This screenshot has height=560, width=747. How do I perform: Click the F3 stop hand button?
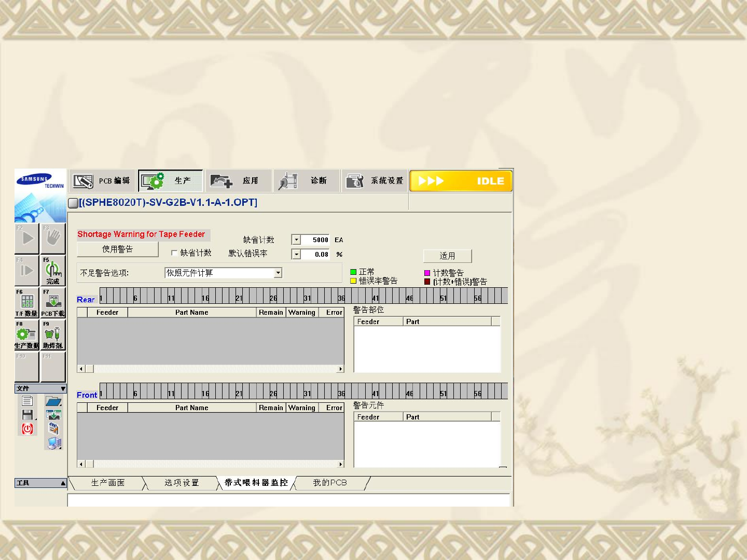pos(53,239)
